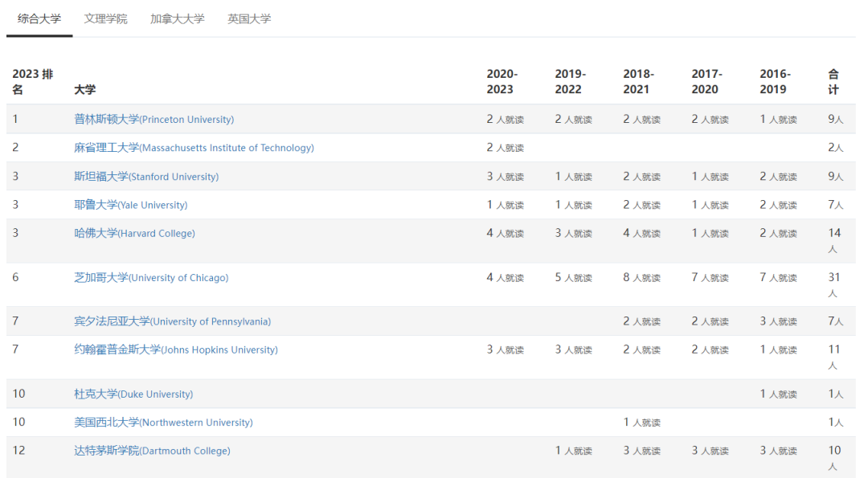The width and height of the screenshot is (868, 478).
Task: Click the 大学 column header
Action: pyautogui.click(x=84, y=89)
